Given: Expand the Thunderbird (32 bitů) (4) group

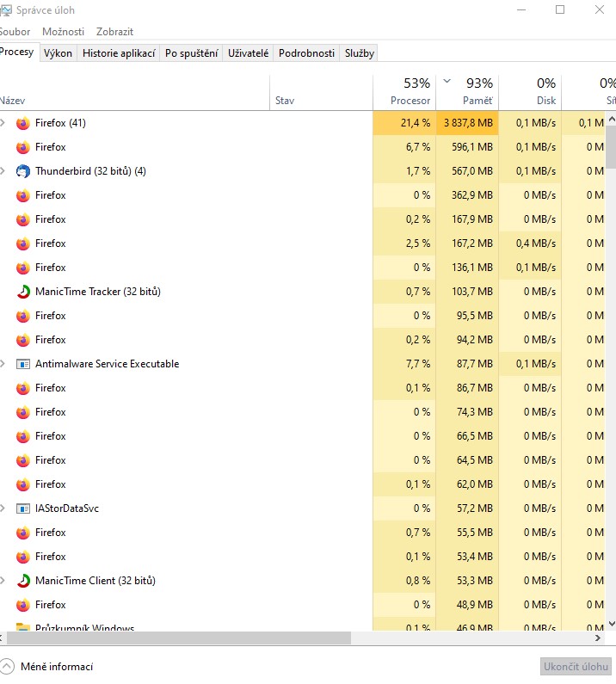Looking at the screenshot, I should pos(3,170).
